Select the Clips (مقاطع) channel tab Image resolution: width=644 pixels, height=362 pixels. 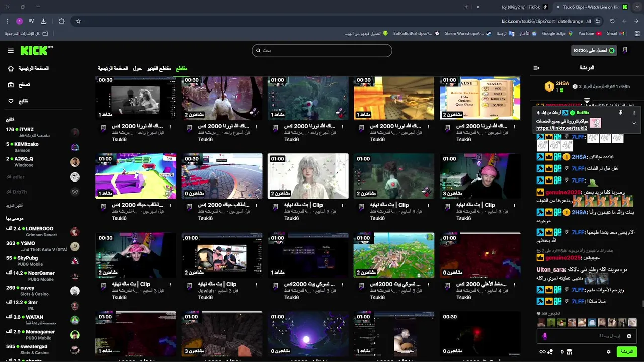(181, 68)
